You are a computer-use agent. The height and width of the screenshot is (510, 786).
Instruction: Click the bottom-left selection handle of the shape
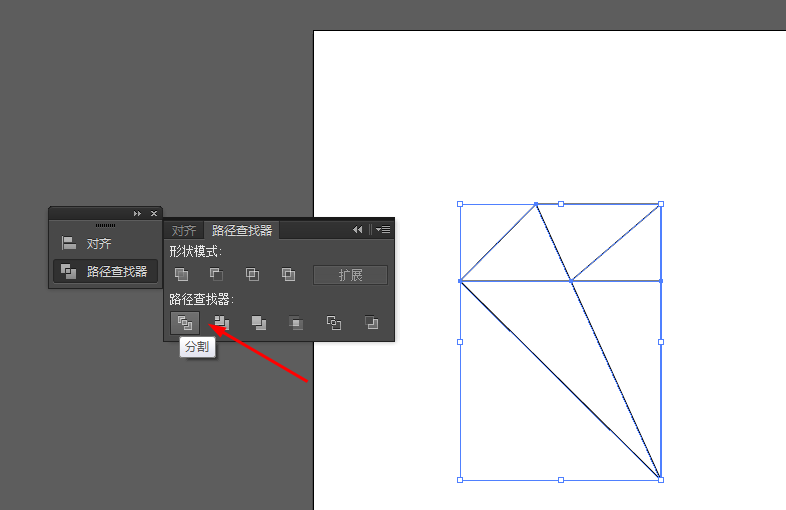point(460,480)
